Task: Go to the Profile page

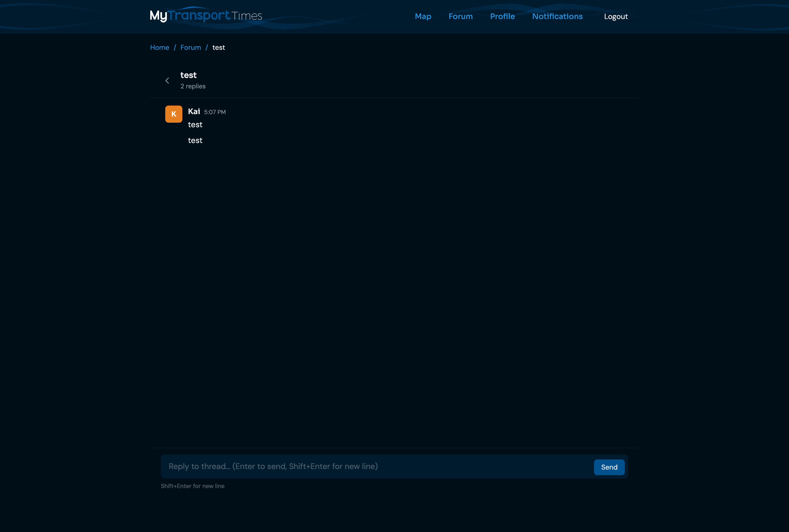Action: tap(502, 16)
